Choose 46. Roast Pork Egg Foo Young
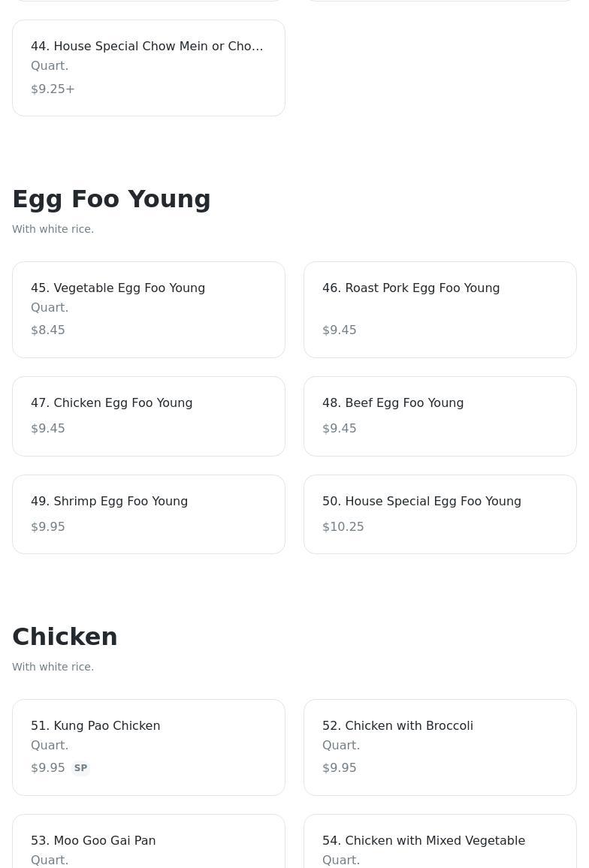 click(439, 309)
